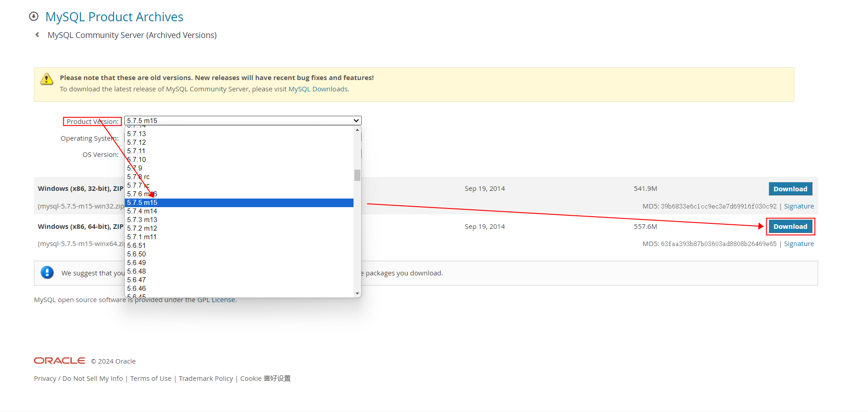Click the Oracle logo in footer
The width and height of the screenshot is (868, 412).
pyautogui.click(x=59, y=360)
